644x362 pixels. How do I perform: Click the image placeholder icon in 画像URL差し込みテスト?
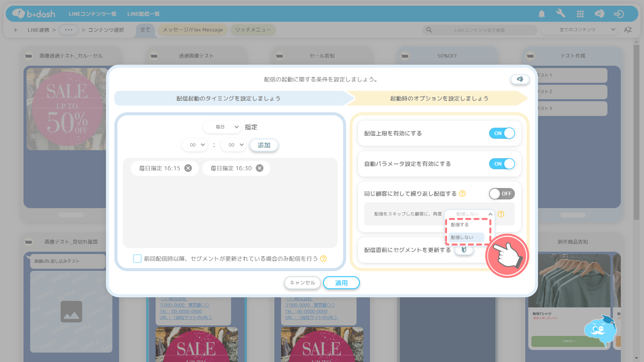pos(71,312)
